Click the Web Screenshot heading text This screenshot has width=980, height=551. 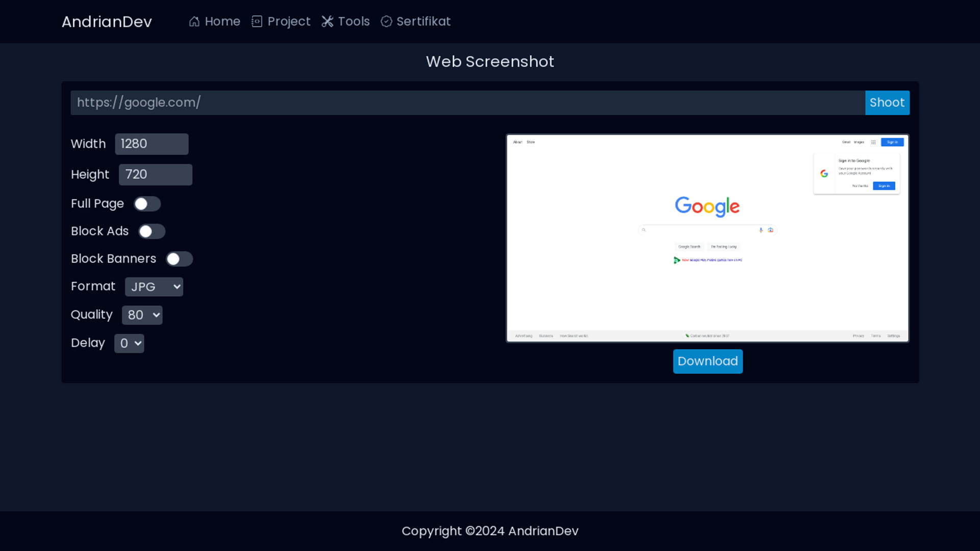490,62
